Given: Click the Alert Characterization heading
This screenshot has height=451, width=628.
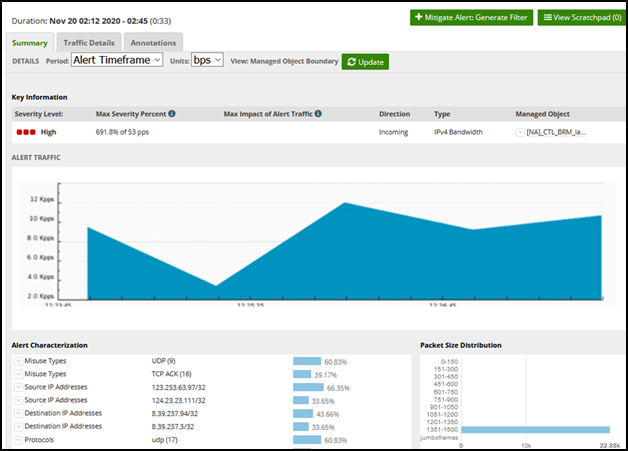Looking at the screenshot, I should (49, 345).
